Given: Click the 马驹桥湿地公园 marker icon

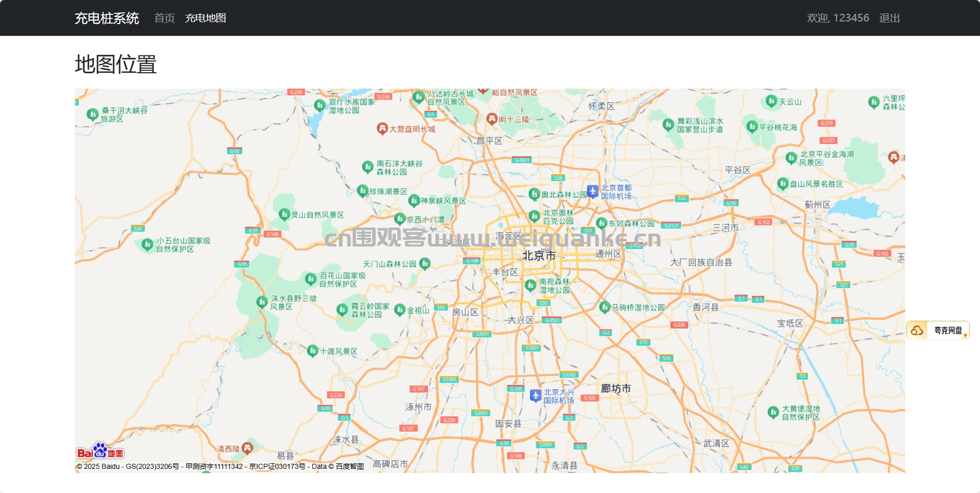Looking at the screenshot, I should 605,307.
